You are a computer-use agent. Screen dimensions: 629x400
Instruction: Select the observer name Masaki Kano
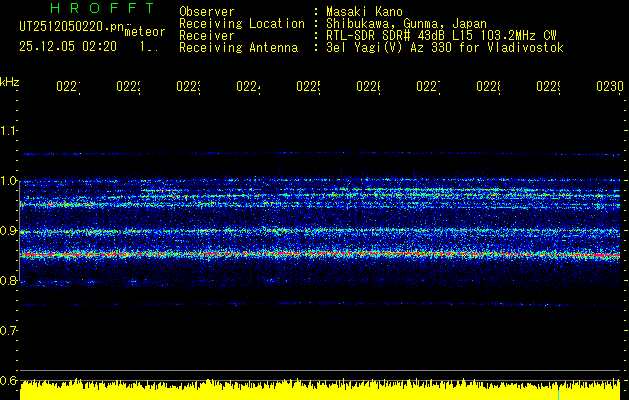pyautogui.click(x=364, y=12)
